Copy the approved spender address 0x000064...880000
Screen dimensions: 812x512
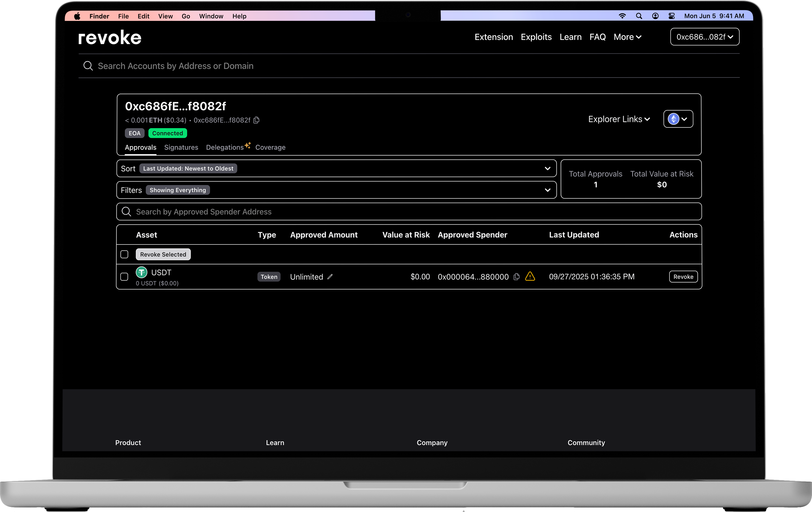click(x=516, y=277)
